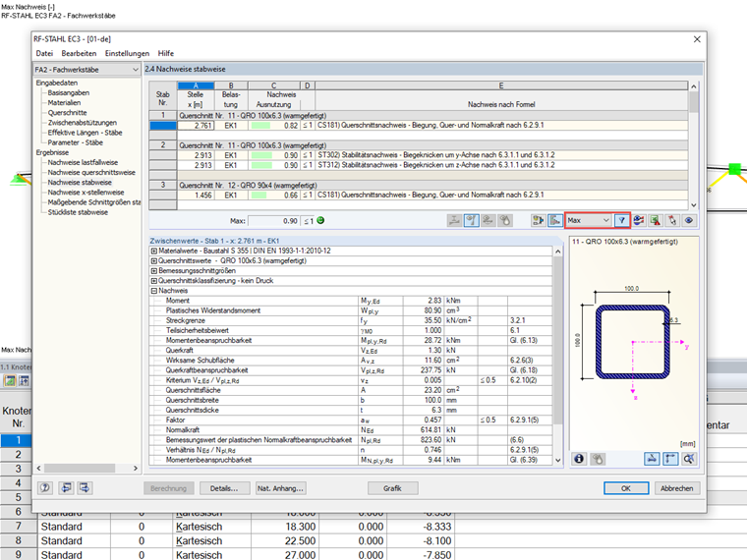Expand Querschnittsklassifizierung - kein Druck row
Viewport: 747px width, 560px height.
pyautogui.click(x=154, y=281)
